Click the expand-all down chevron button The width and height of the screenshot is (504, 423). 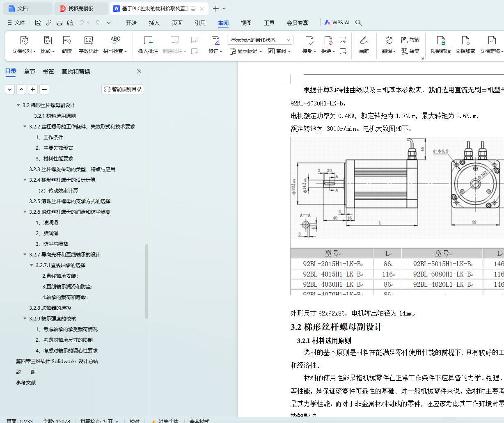coord(10,89)
